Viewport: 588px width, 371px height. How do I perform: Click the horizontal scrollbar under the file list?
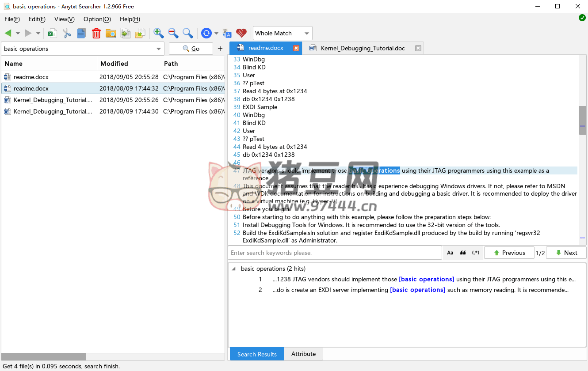(x=44, y=356)
